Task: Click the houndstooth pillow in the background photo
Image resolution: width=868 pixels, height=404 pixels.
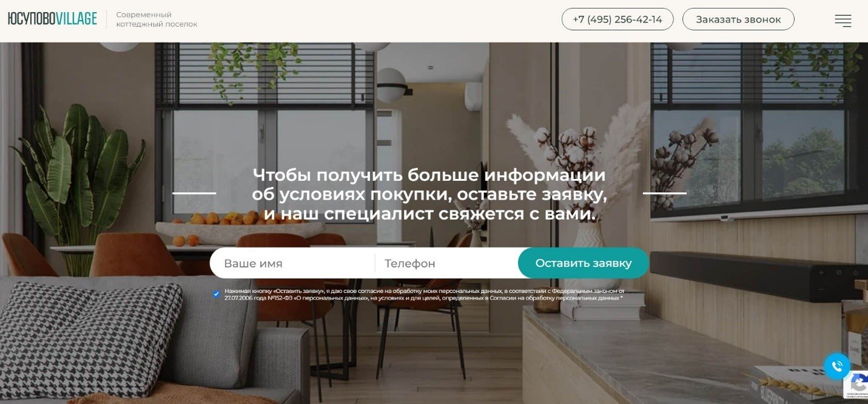Action: point(91,331)
